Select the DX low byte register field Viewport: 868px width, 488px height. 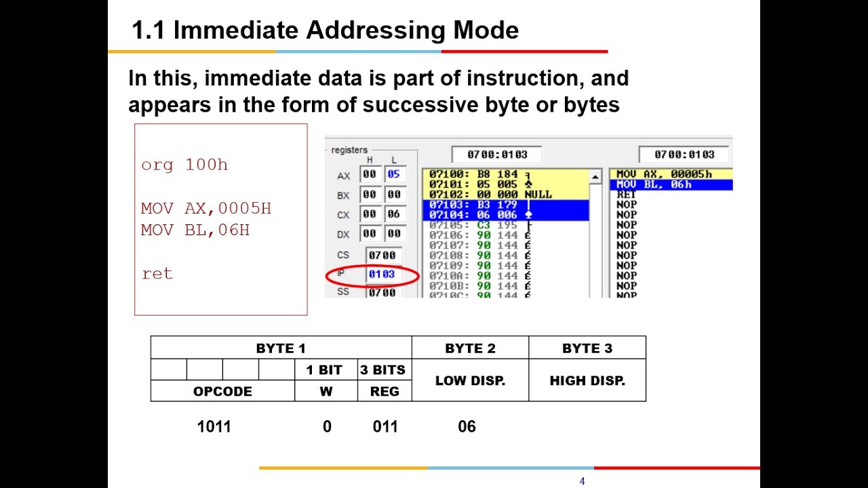click(394, 233)
